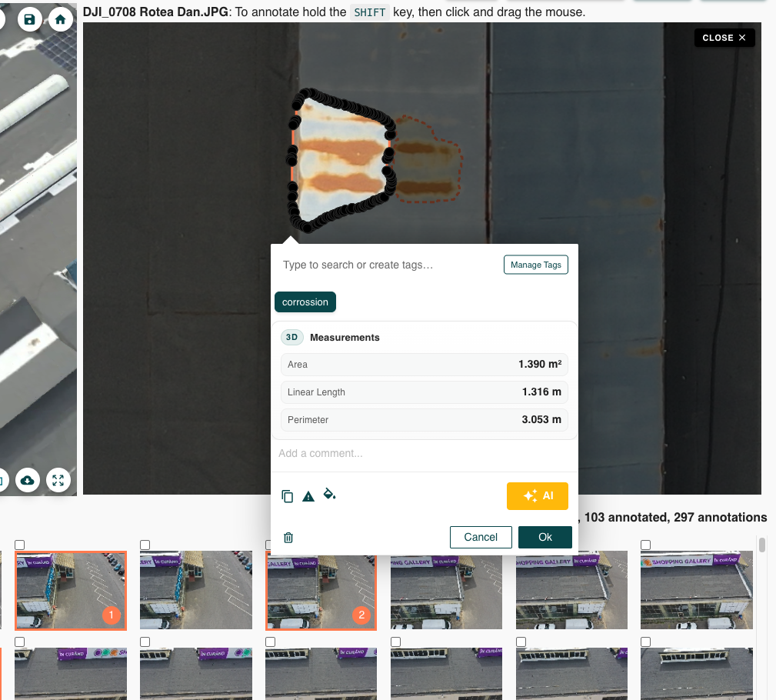Select checkbox above first thumbnail
The width and height of the screenshot is (776, 700).
pyautogui.click(x=20, y=545)
